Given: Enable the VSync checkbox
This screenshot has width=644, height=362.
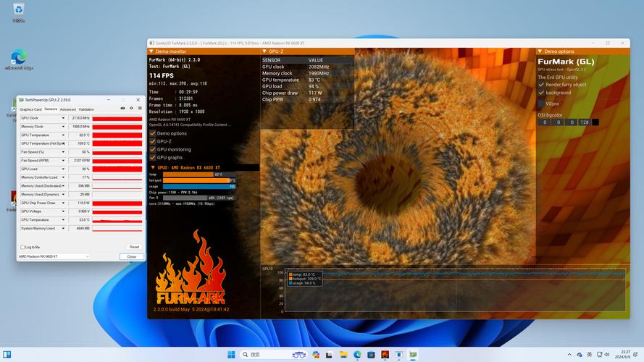Looking at the screenshot, I should point(541,104).
